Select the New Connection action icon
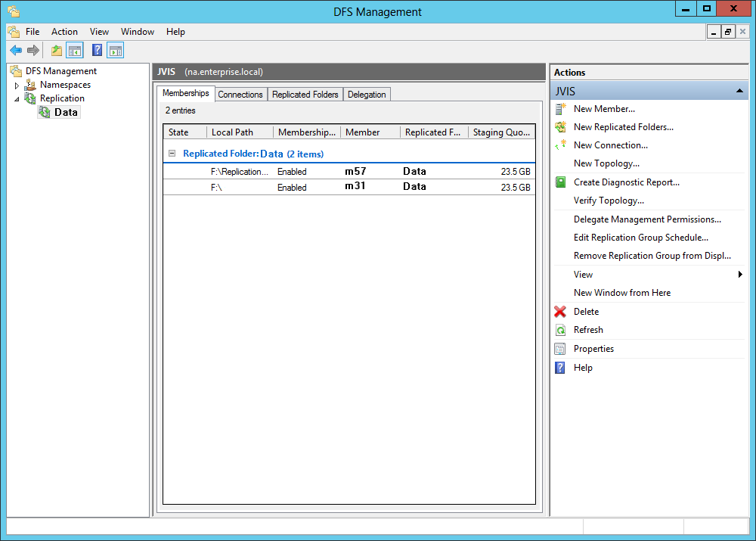Image resolution: width=756 pixels, height=541 pixels. 558,145
